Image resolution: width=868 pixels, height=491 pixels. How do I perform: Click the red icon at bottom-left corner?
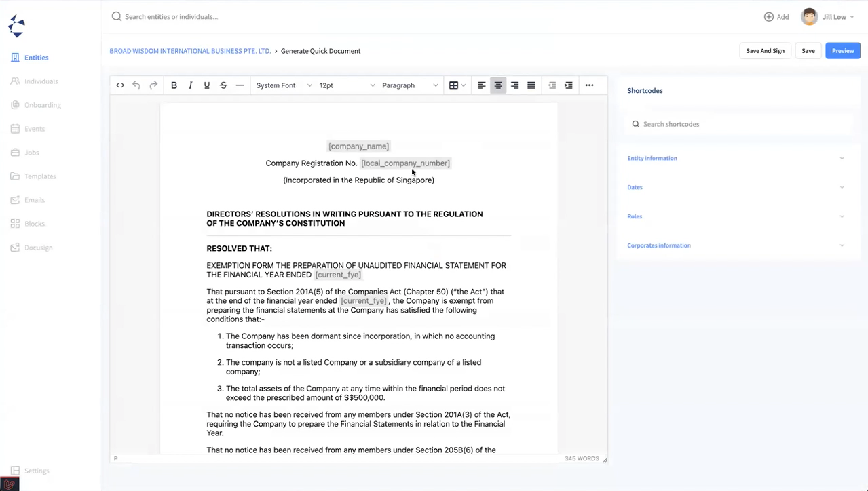click(x=10, y=484)
